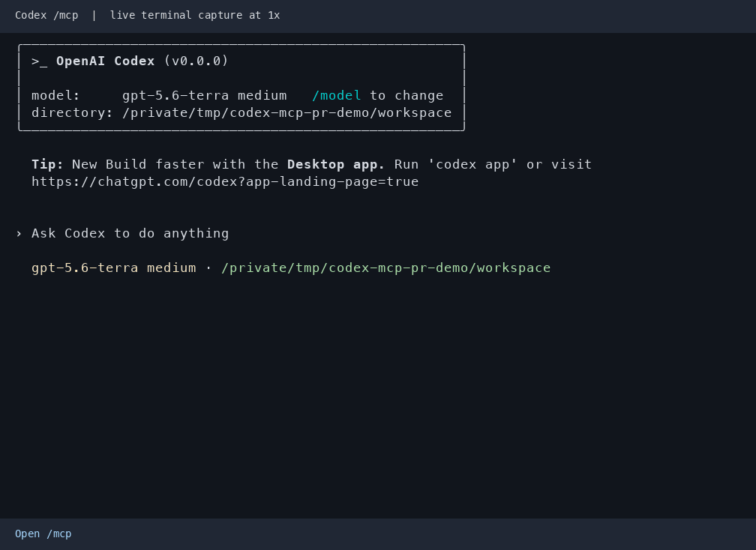Click the 'Tip:' label
756x550 pixels.
click(x=47, y=164)
